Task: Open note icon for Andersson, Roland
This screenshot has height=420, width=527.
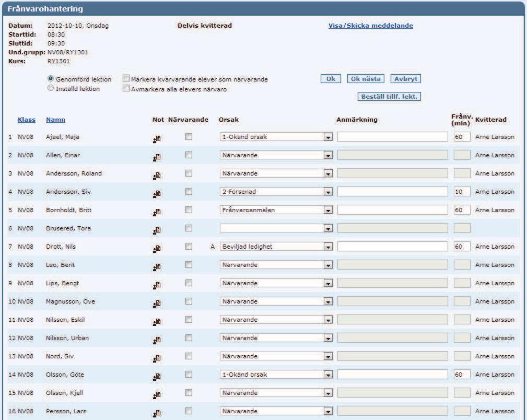Action: tap(157, 176)
